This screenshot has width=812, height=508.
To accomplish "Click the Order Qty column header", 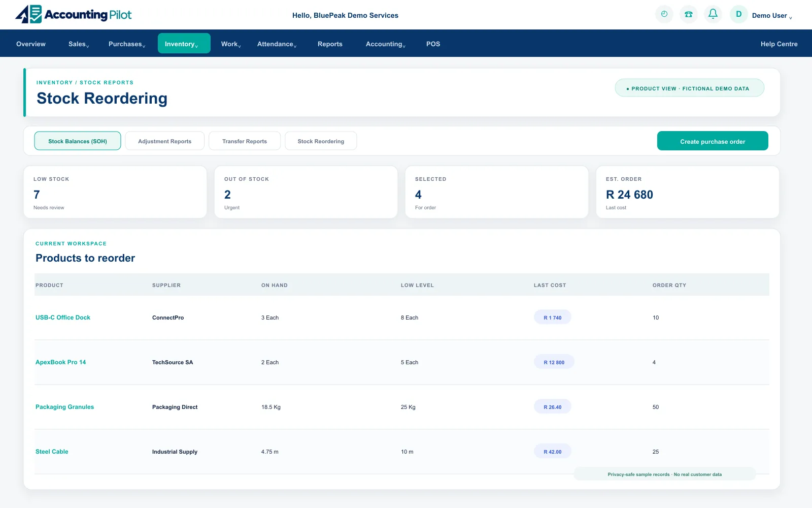I will (x=669, y=285).
